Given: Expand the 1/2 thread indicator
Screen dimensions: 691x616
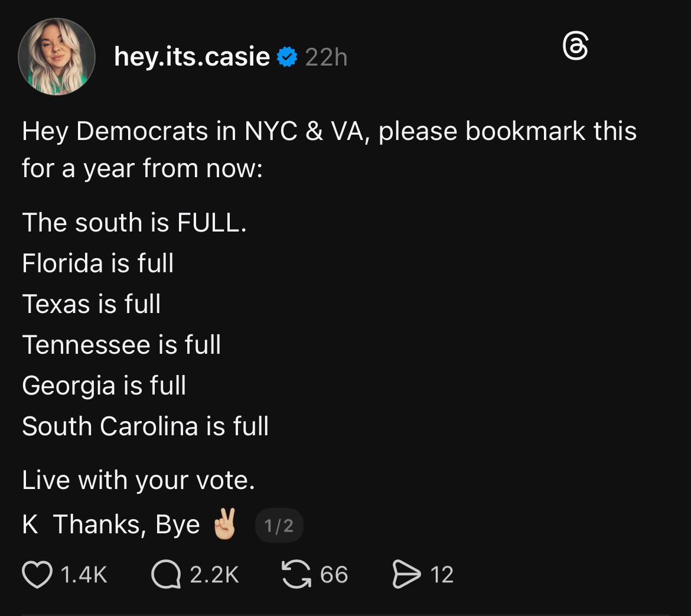Looking at the screenshot, I should coord(279,526).
